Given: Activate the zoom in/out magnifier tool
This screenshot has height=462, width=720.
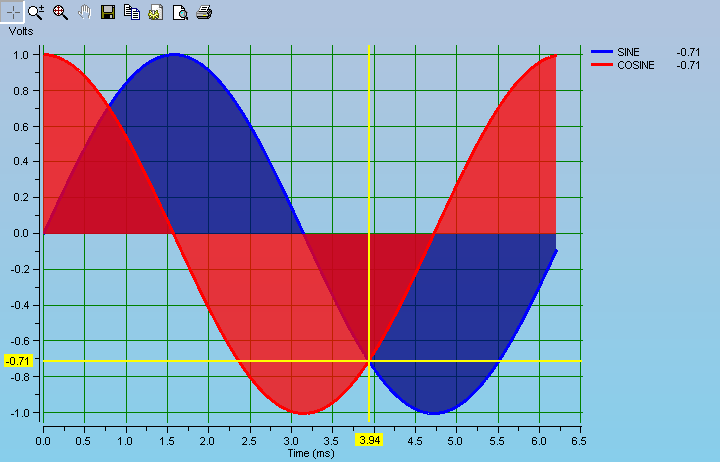Looking at the screenshot, I should click(x=37, y=12).
